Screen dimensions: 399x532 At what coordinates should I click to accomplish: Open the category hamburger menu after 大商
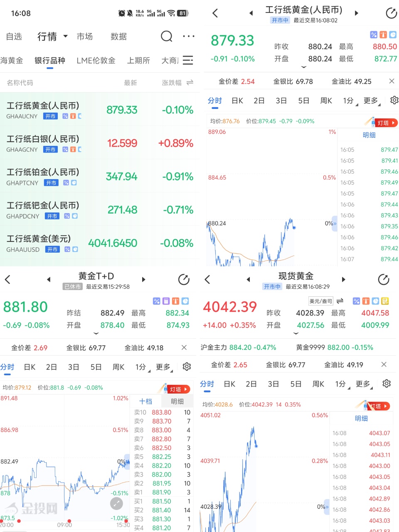(188, 60)
